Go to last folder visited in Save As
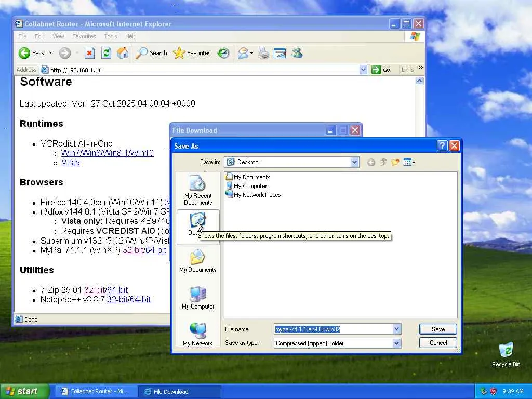532x399 pixels. point(371,163)
